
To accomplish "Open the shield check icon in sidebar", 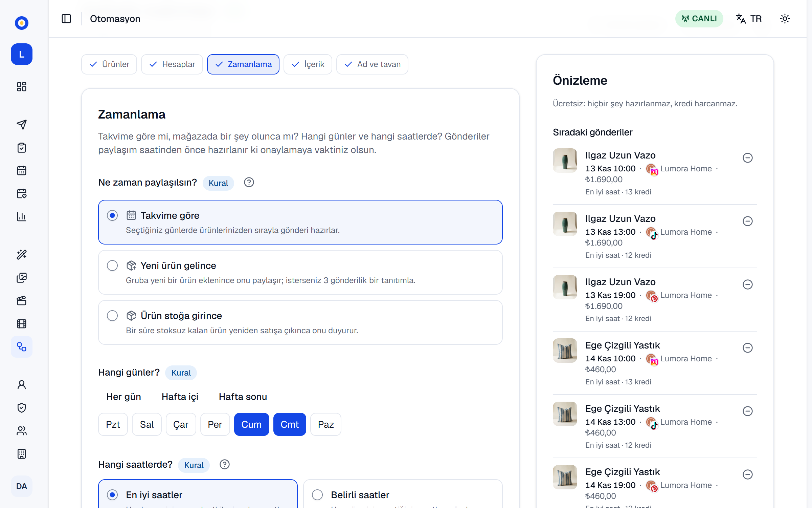I will [x=22, y=408].
